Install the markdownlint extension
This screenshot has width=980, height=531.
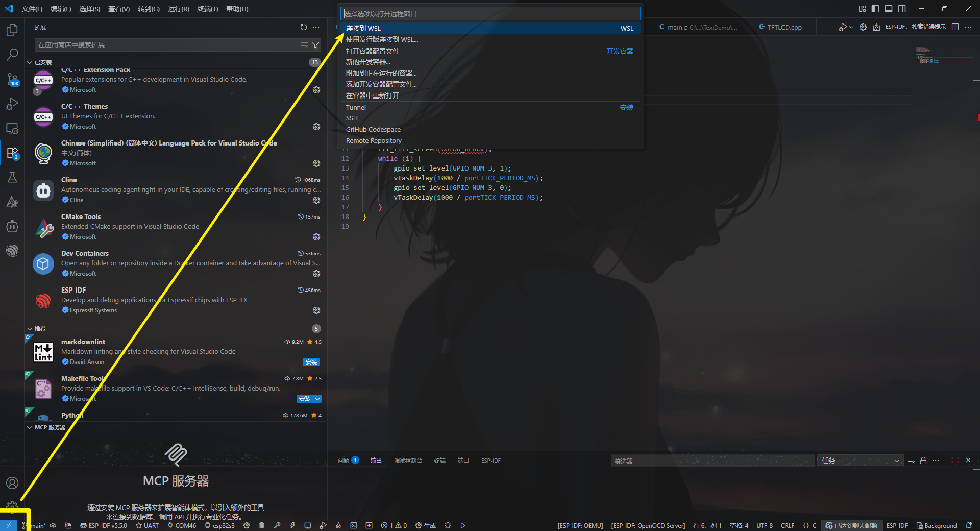[311, 362]
